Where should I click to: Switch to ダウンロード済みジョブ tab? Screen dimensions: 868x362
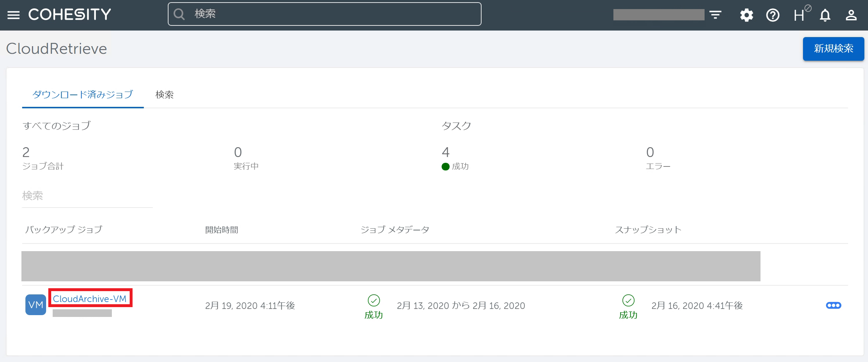[83, 95]
